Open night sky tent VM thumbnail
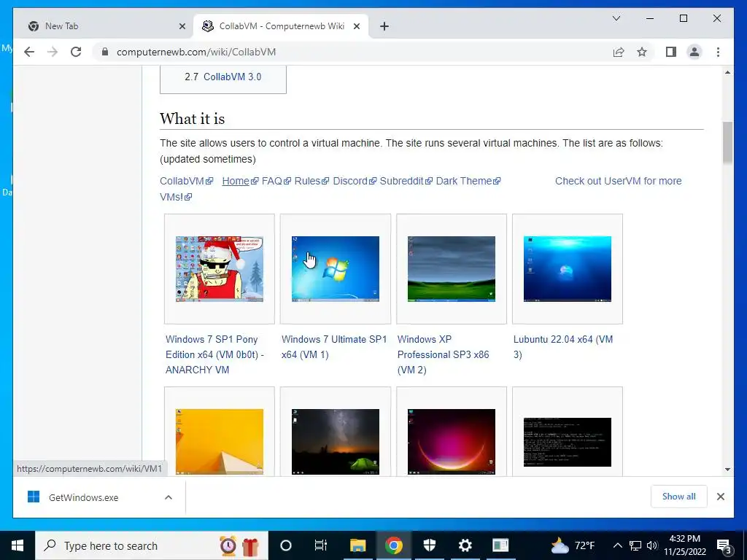Screen dimensions: 747x560 click(336, 441)
